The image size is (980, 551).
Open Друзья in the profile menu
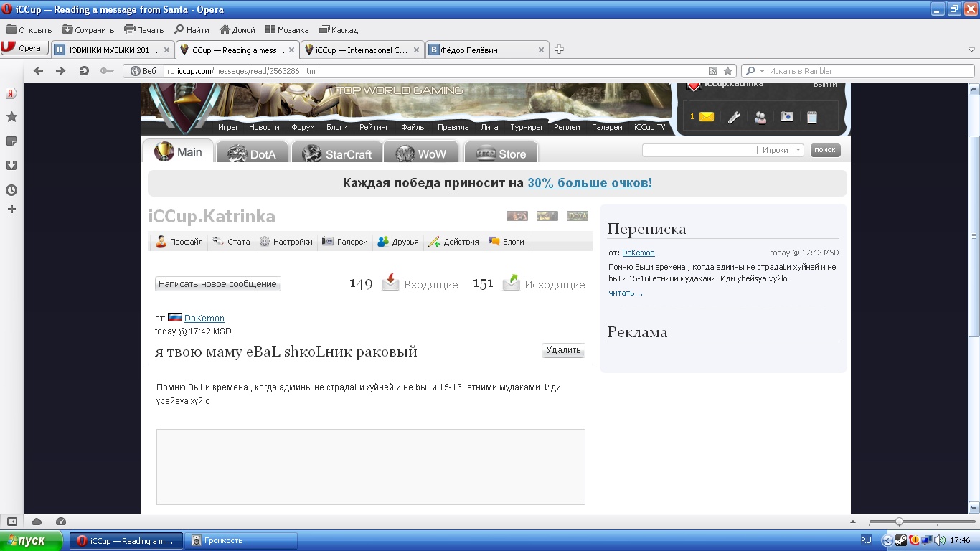[x=398, y=242]
